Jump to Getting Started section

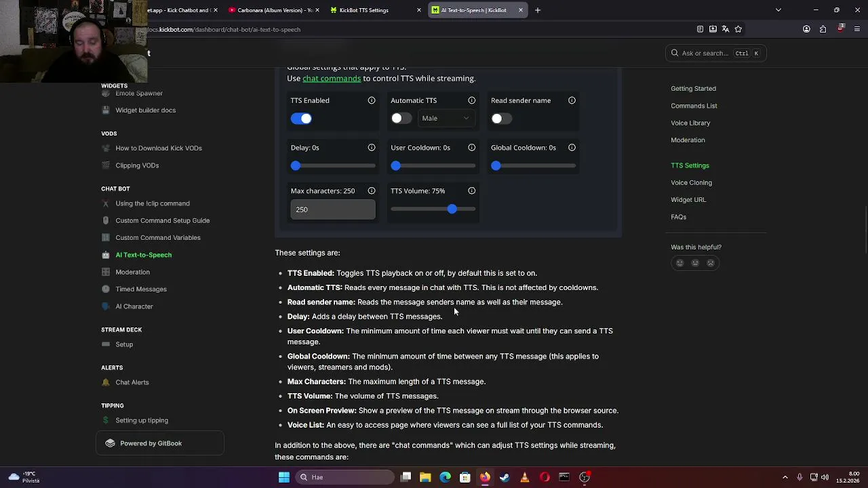coord(693,88)
